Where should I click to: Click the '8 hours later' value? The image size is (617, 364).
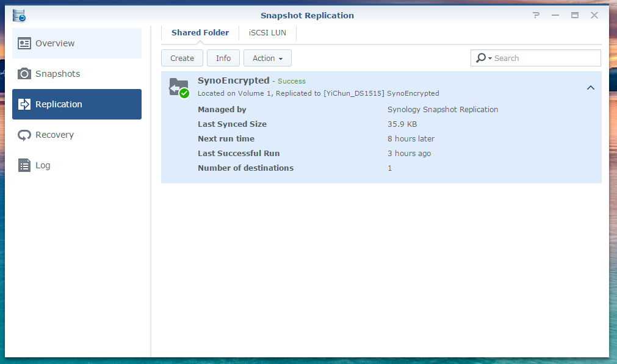pos(411,139)
